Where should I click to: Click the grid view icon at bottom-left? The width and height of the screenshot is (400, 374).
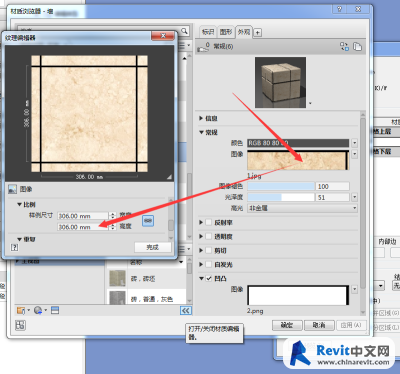click(20, 325)
